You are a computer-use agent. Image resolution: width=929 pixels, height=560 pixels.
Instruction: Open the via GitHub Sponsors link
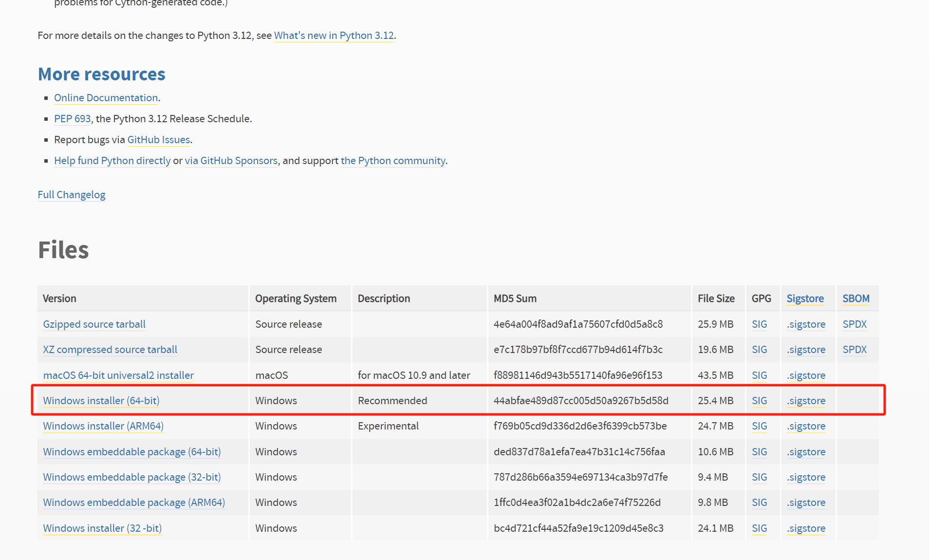pos(231,161)
